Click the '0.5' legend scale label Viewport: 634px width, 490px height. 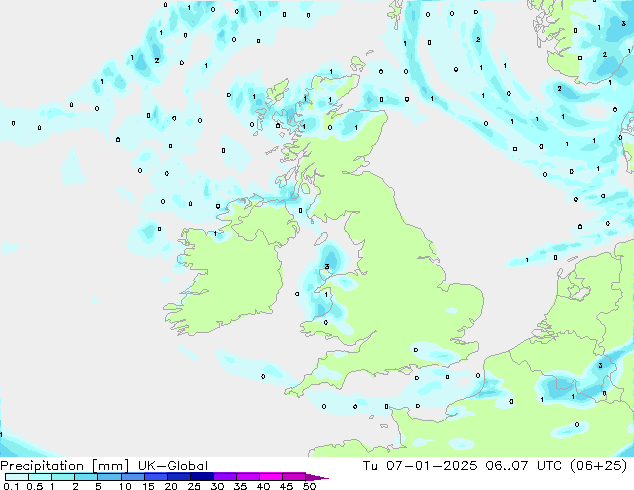click(35, 486)
